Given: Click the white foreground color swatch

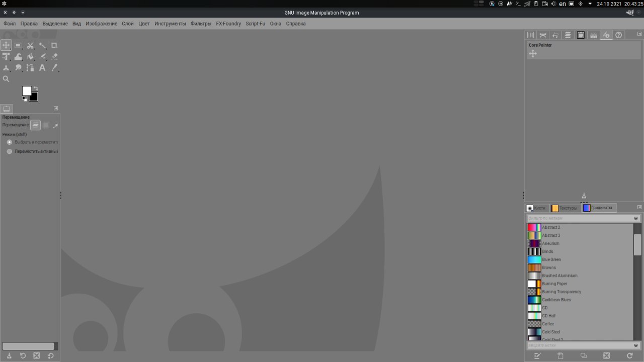Looking at the screenshot, I should coord(26,90).
